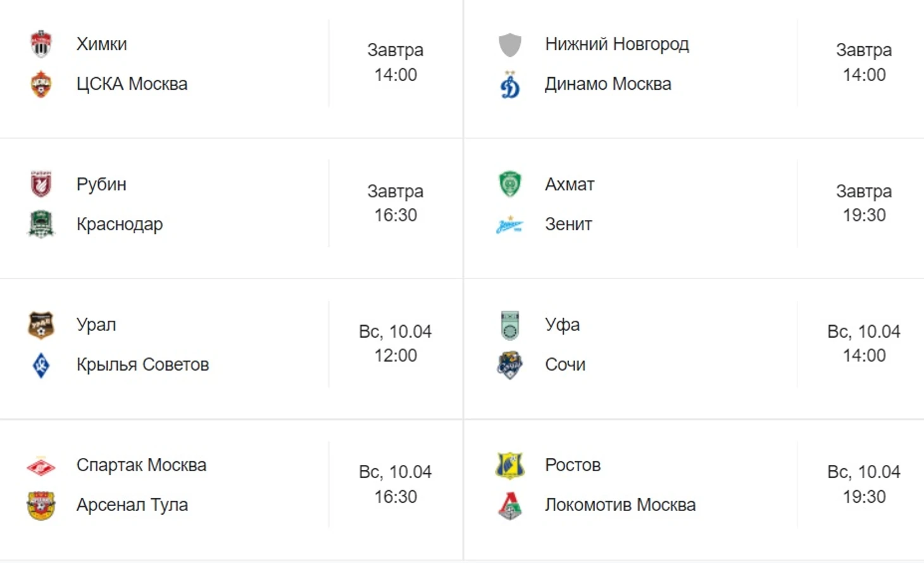Click the Химки club crest
Screen dimensions: 924x563
click(41, 44)
